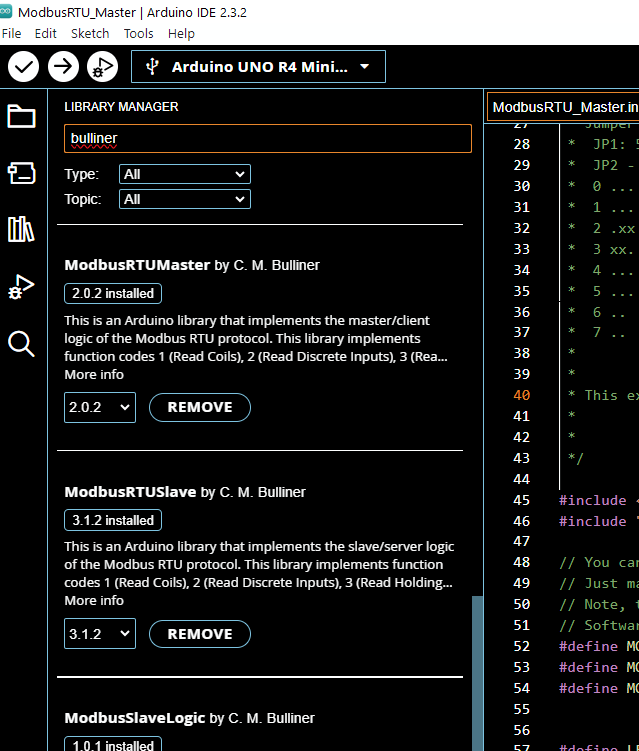Click the ModbusRTUMaster library title
Viewport: 639px width, 751px height.
[x=137, y=265]
